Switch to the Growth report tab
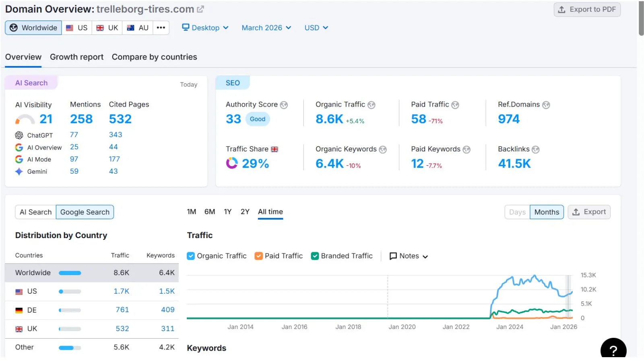 (76, 57)
